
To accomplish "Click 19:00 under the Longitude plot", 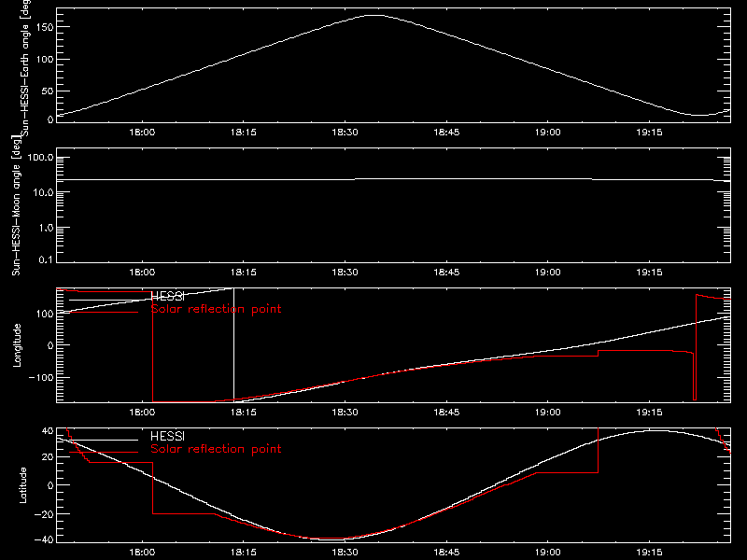I will click(x=548, y=412).
